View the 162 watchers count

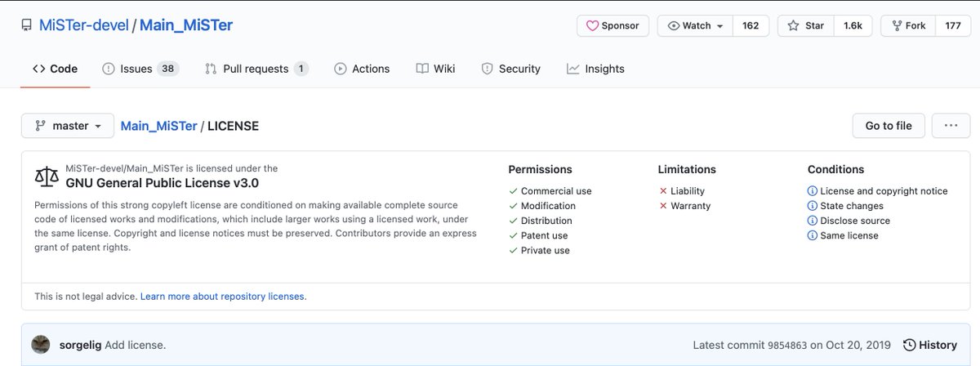[x=751, y=25]
